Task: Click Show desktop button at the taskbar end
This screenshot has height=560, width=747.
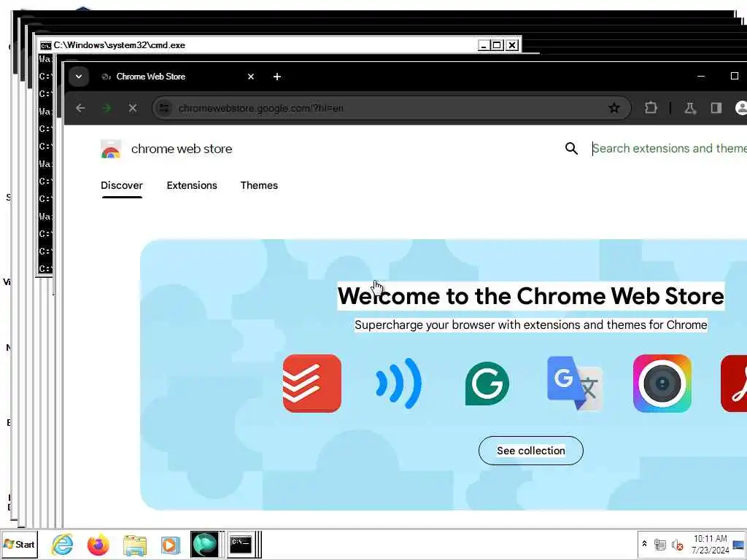Action: tap(739, 544)
